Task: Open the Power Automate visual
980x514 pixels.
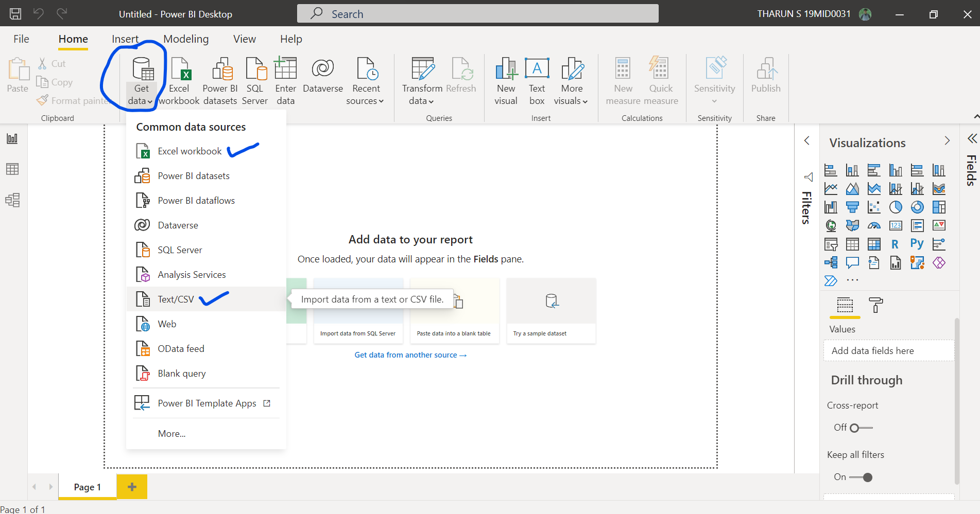Action: point(831,281)
